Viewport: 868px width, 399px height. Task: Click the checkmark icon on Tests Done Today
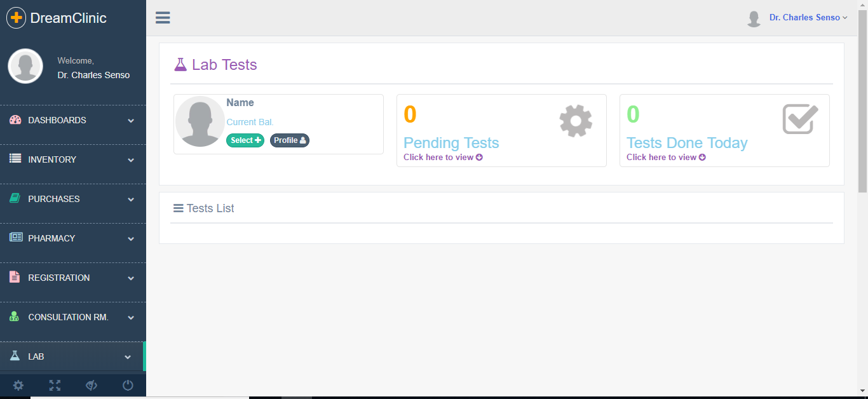click(800, 119)
